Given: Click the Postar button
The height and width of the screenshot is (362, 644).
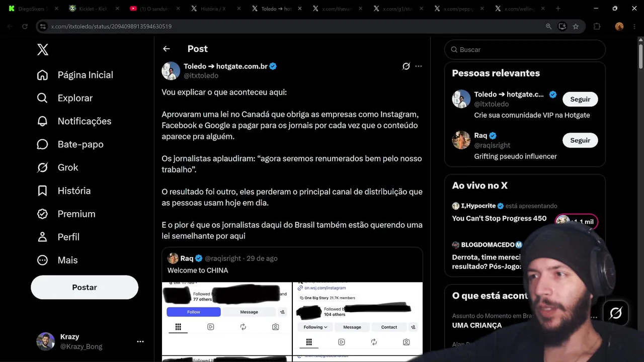Looking at the screenshot, I should 85,287.
